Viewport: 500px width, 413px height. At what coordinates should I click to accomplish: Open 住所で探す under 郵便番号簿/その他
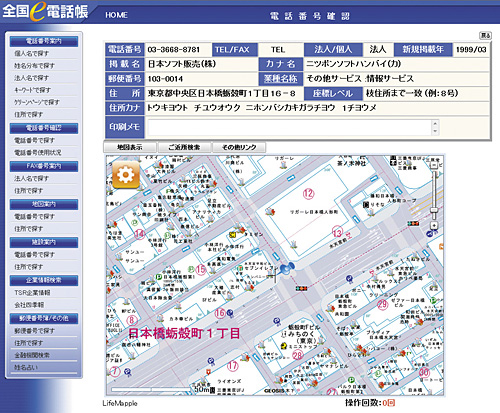[28, 343]
